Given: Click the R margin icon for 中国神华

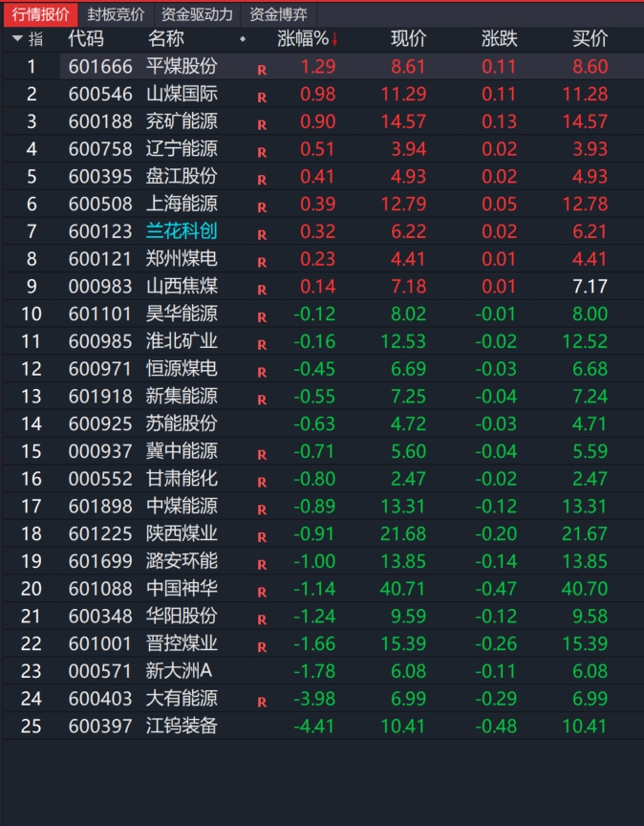Looking at the screenshot, I should (262, 592).
